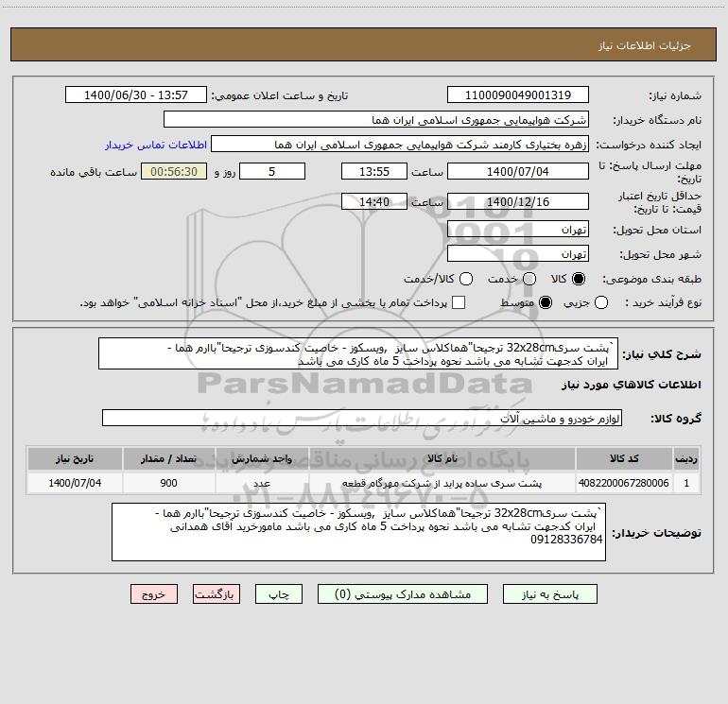Select the کالا/خدمت radio button
This screenshot has width=728, height=704.
pyautogui.click(x=466, y=279)
